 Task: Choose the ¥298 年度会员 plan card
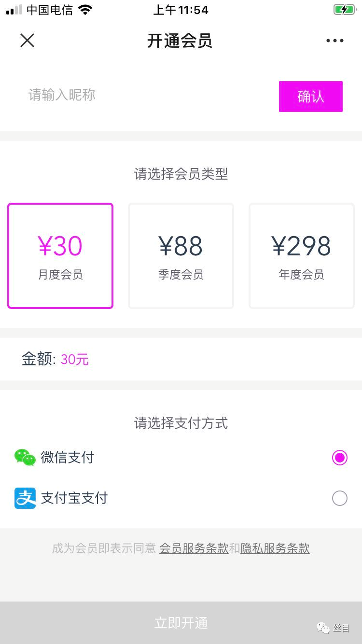(302, 256)
